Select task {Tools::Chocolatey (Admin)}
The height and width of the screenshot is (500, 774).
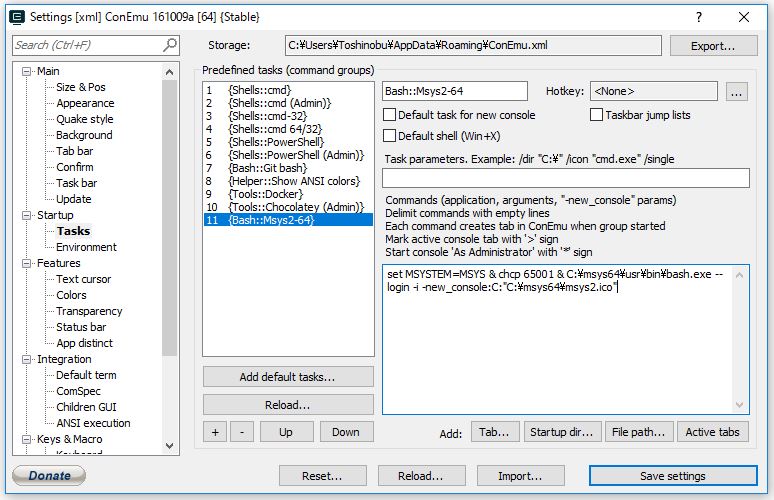[288, 207]
